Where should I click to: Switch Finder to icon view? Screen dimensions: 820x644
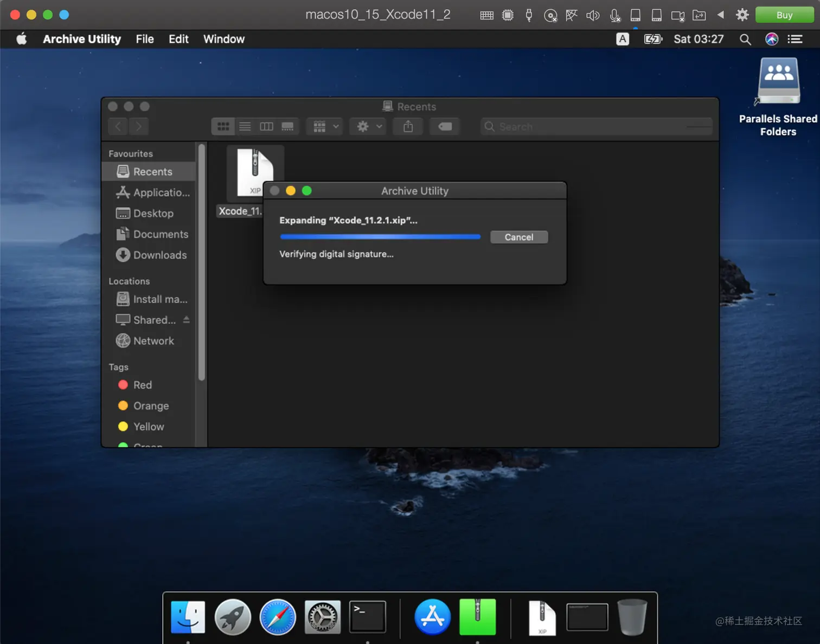223,126
